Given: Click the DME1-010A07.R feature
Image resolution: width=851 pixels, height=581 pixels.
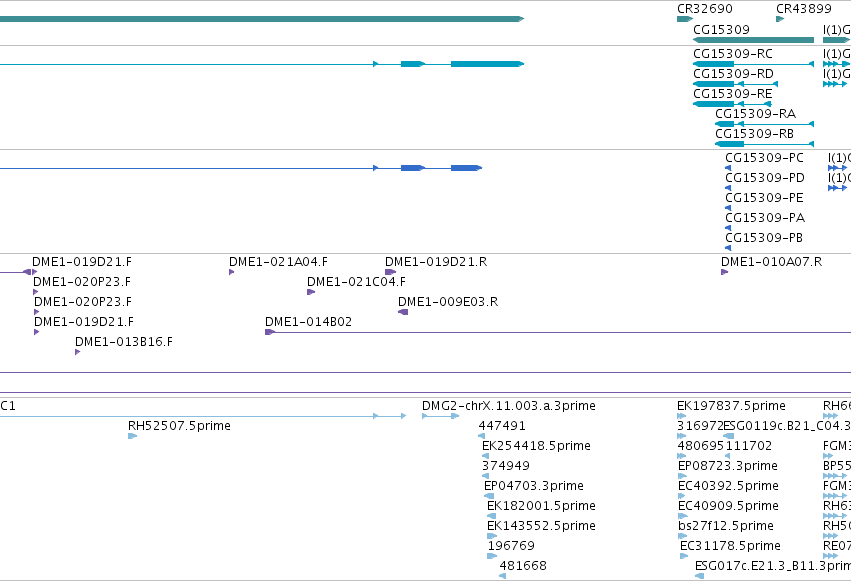Looking at the screenshot, I should pyautogui.click(x=771, y=262).
